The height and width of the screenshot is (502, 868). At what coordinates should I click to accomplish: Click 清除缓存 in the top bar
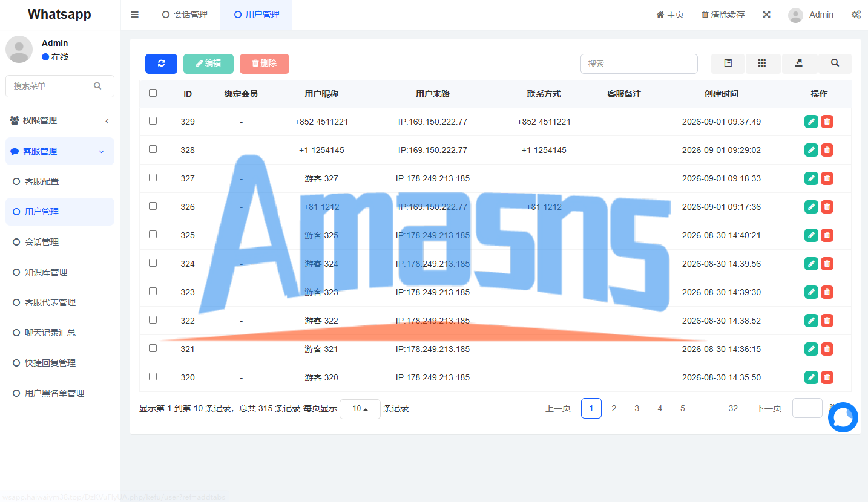coord(723,15)
